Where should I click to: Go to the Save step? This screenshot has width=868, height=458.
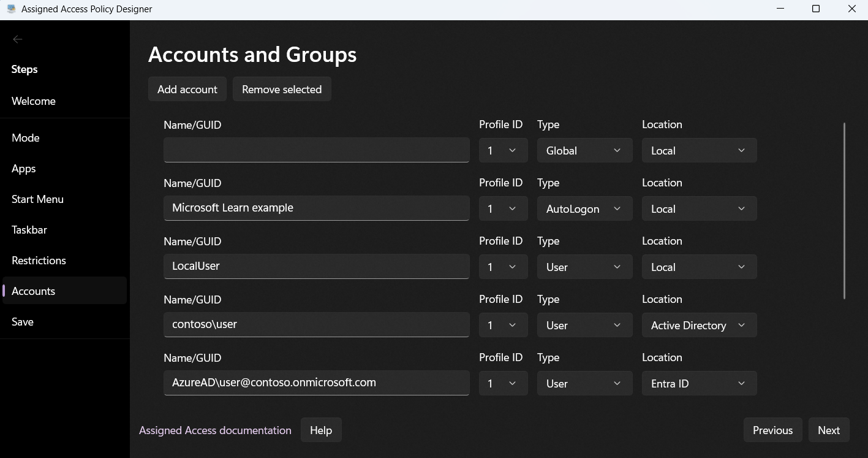coord(64,322)
